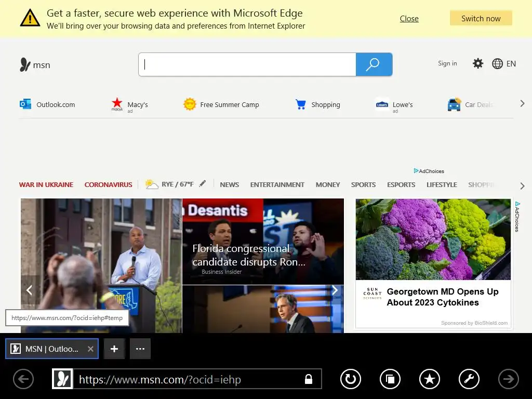
Task: Open the tabs view button
Action: click(x=390, y=379)
